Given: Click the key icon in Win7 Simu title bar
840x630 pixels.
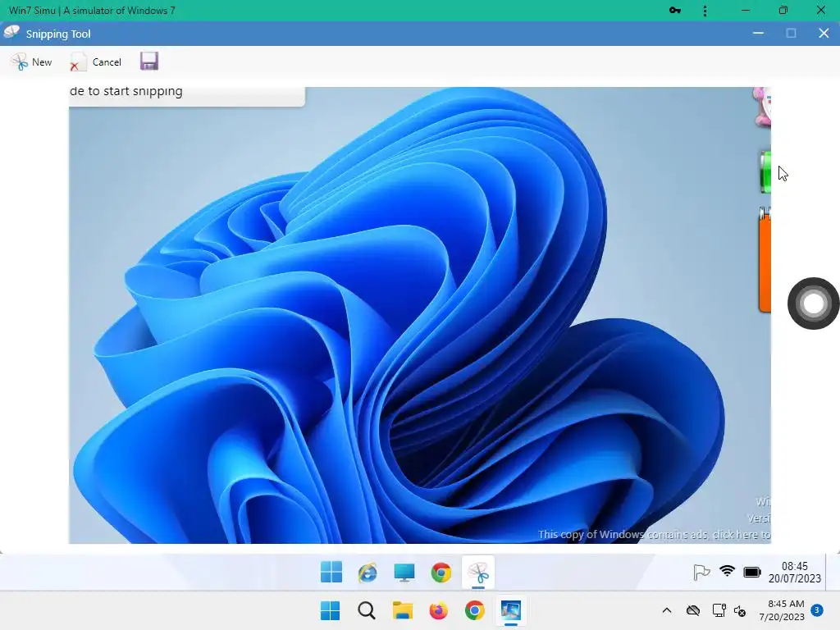Looking at the screenshot, I should point(675,10).
